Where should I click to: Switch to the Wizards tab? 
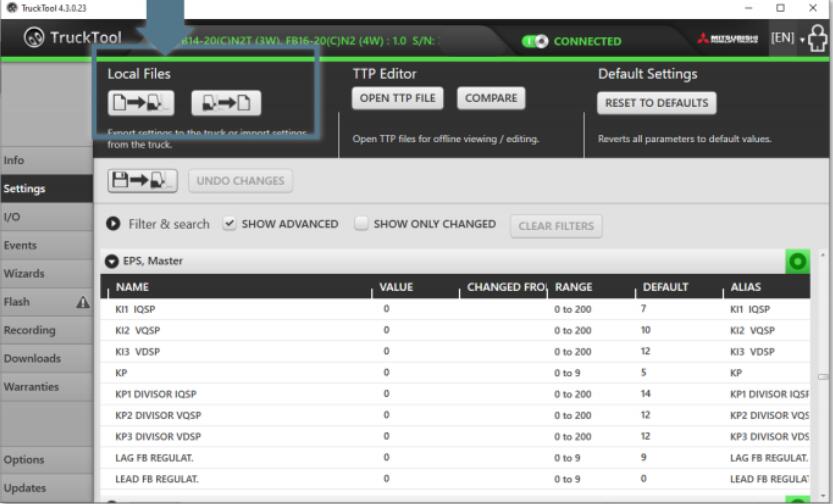(x=24, y=273)
